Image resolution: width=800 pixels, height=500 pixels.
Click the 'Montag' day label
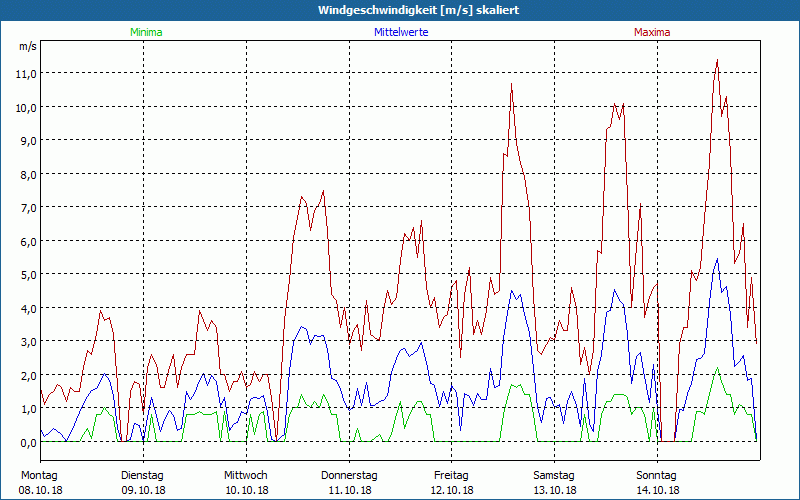[x=39, y=476]
